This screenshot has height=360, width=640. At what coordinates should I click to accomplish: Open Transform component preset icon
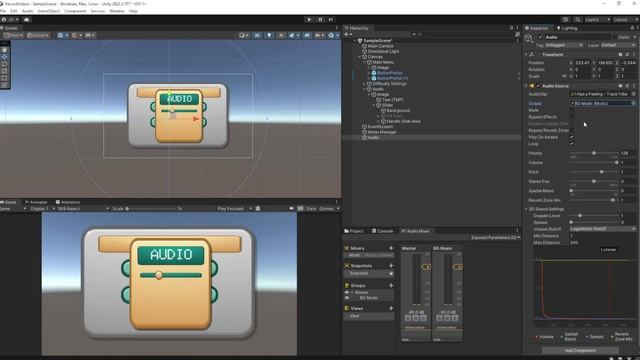click(x=627, y=55)
